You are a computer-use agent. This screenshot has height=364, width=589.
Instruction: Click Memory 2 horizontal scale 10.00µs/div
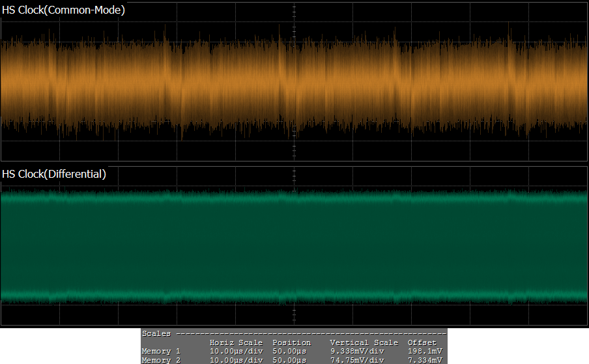pyautogui.click(x=236, y=359)
